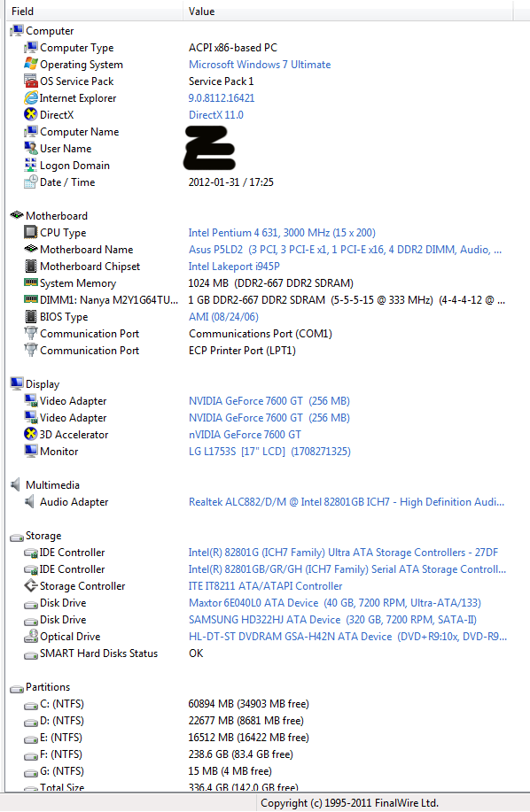Open the HL-DT-ST DVDRAM GSA-H42N link

347,636
